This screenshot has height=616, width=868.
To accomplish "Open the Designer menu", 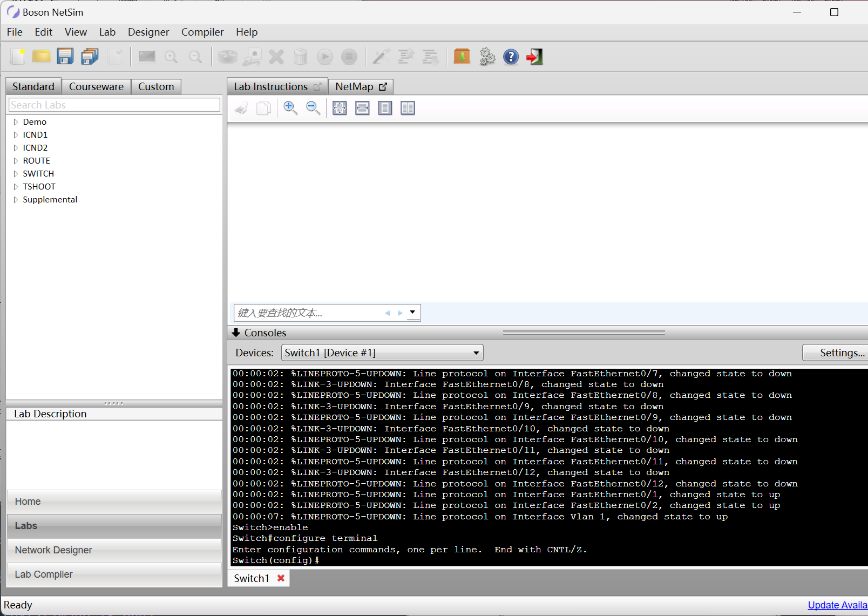I will [148, 32].
